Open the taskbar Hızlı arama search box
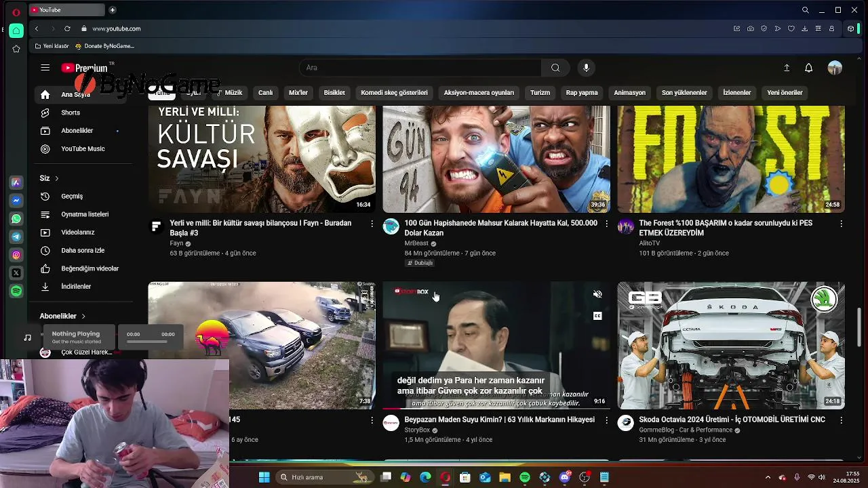Viewport: 868px width, 488px height. click(x=325, y=477)
